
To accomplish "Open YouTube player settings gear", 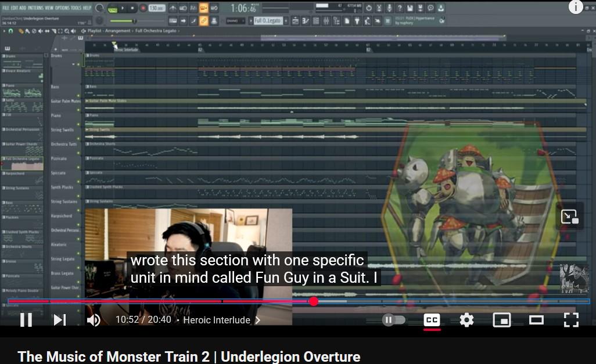I will tap(466, 320).
